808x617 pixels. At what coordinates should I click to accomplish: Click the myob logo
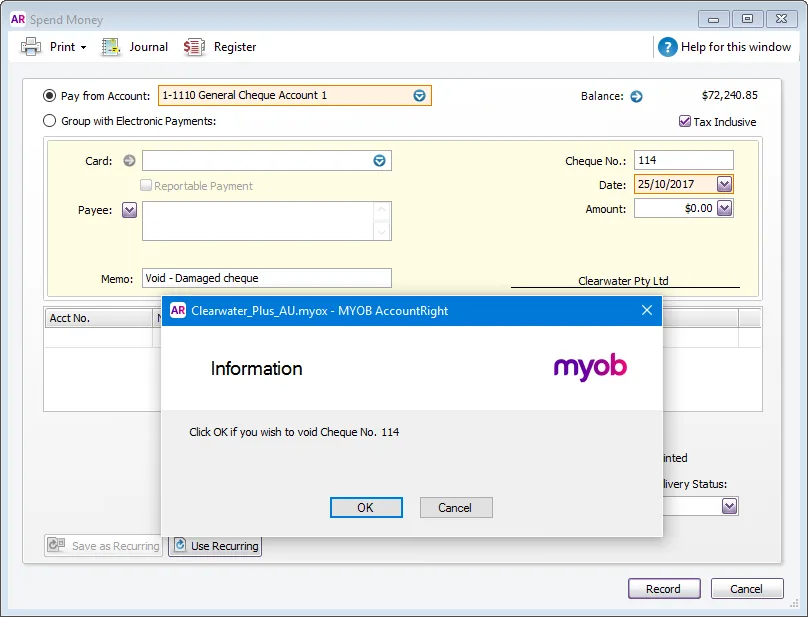click(590, 367)
